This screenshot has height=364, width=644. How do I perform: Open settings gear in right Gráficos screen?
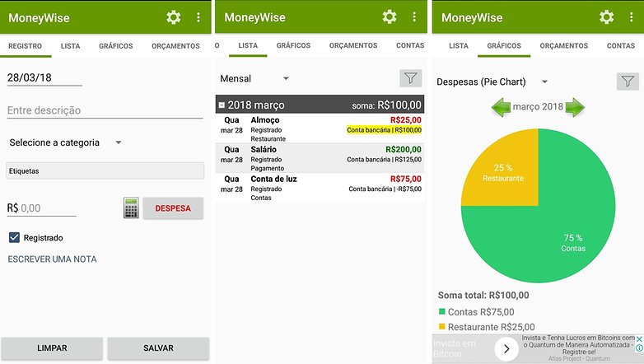(606, 17)
